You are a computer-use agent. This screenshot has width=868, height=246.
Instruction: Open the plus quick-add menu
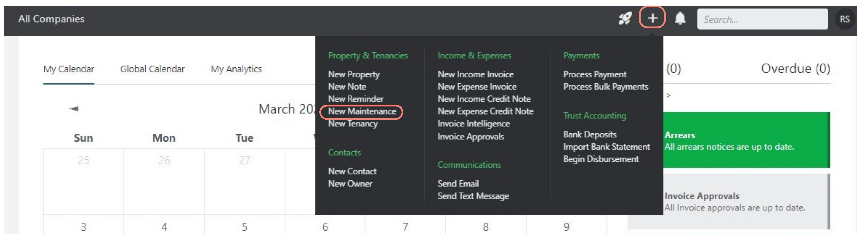(x=652, y=18)
